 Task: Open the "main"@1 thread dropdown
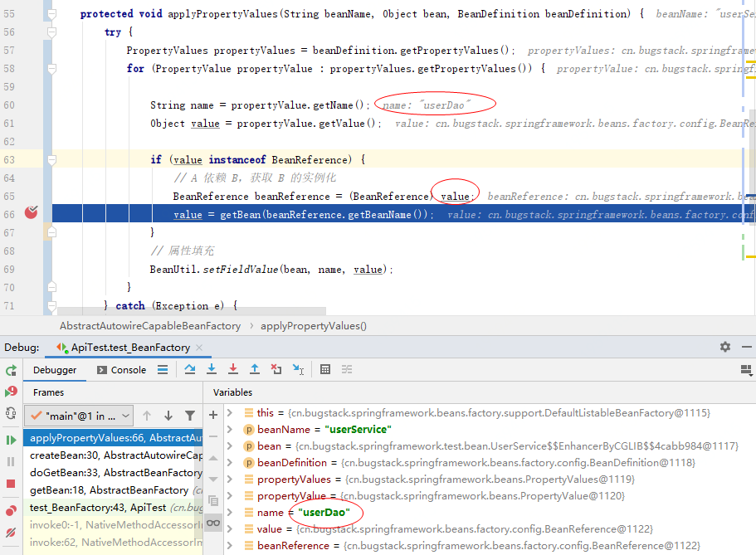click(79, 416)
